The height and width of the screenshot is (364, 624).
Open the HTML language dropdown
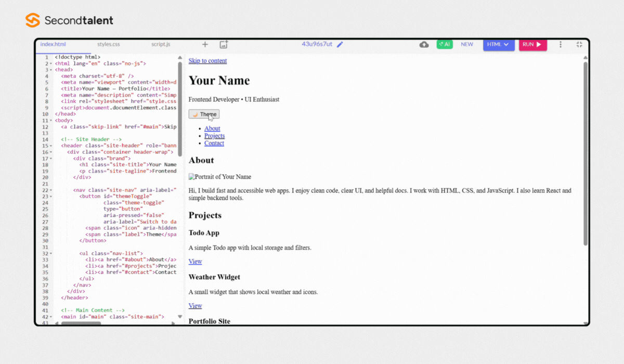coord(498,45)
